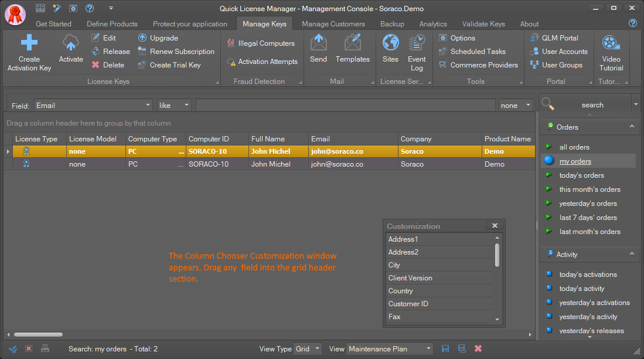
Task: Switch to the Manage Customers tab
Action: point(333,24)
